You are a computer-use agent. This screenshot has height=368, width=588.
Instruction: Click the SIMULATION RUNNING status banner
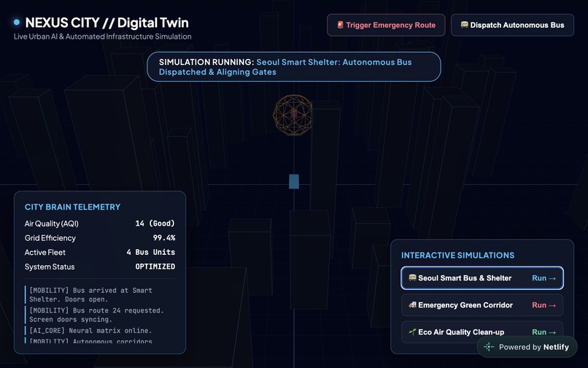coord(293,67)
